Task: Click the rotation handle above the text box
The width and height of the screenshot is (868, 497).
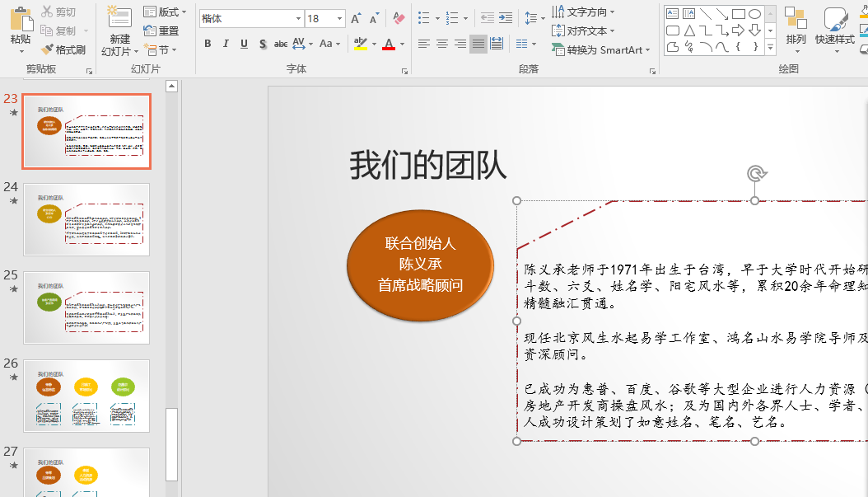Action: coord(755,173)
